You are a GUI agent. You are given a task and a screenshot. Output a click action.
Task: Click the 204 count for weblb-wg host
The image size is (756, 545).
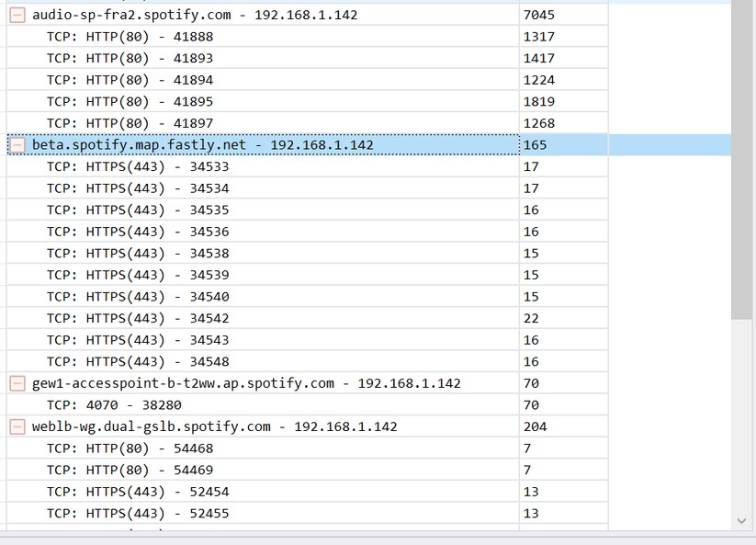pos(535,426)
